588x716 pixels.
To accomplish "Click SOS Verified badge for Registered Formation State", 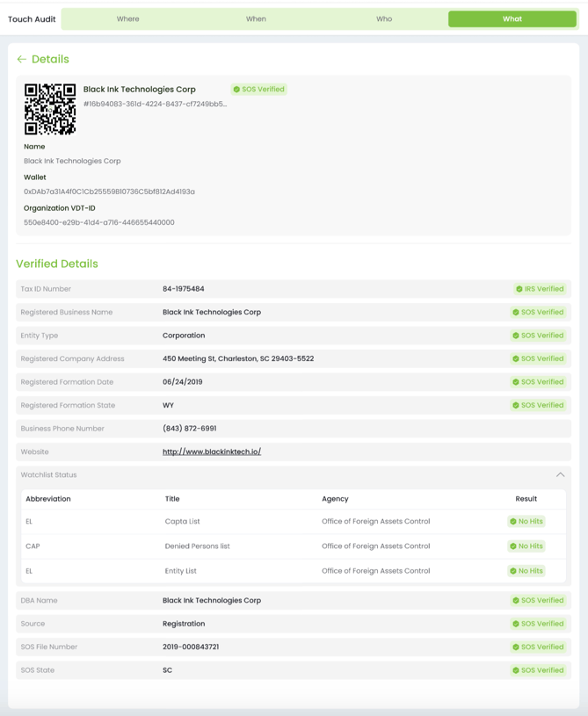I will click(x=538, y=405).
